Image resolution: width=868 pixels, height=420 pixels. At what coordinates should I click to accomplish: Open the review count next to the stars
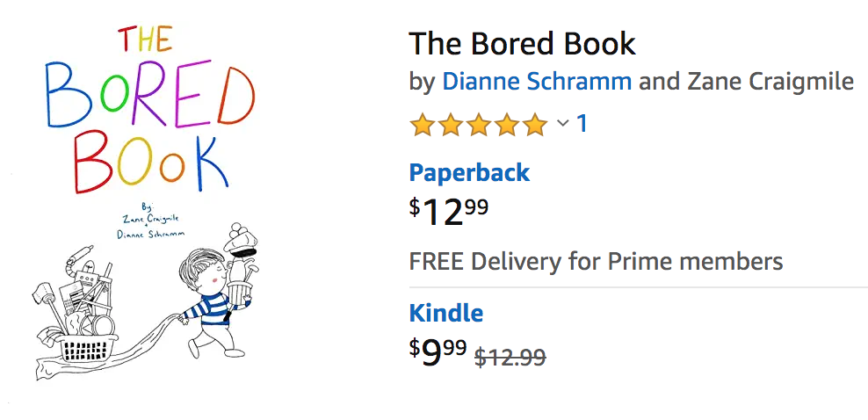click(582, 124)
